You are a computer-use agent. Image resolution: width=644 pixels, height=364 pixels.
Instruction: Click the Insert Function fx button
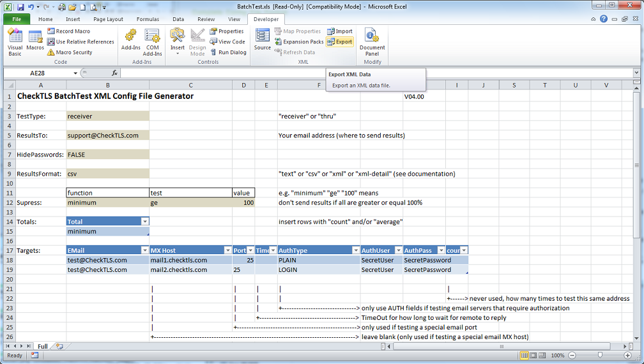114,73
